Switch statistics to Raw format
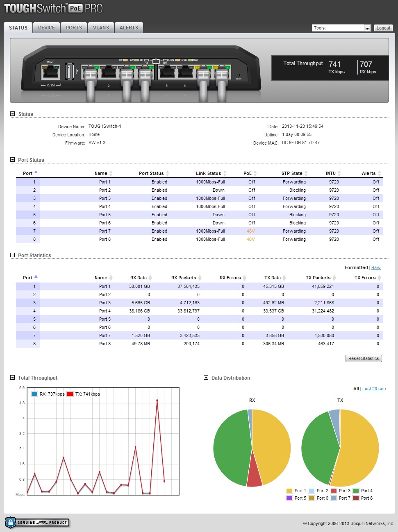This screenshot has width=398, height=532. [x=376, y=267]
